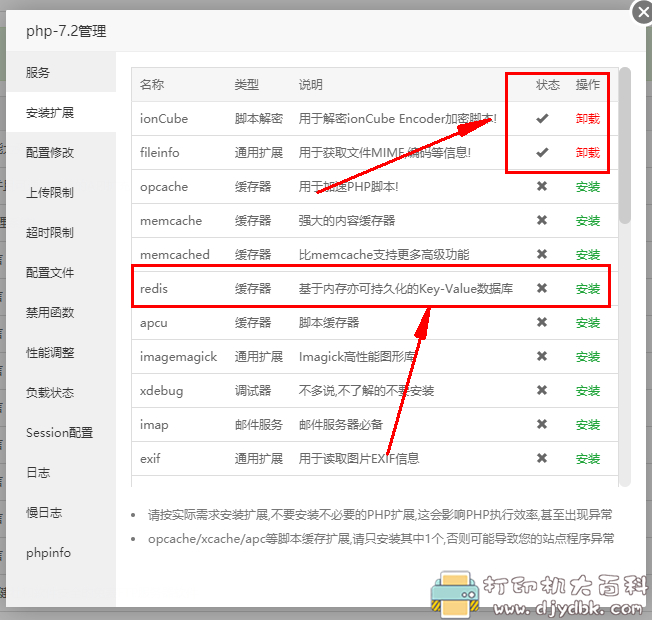The height and width of the screenshot is (620, 652).
Task: Close the php-7.2 management dialog
Action: point(642,13)
